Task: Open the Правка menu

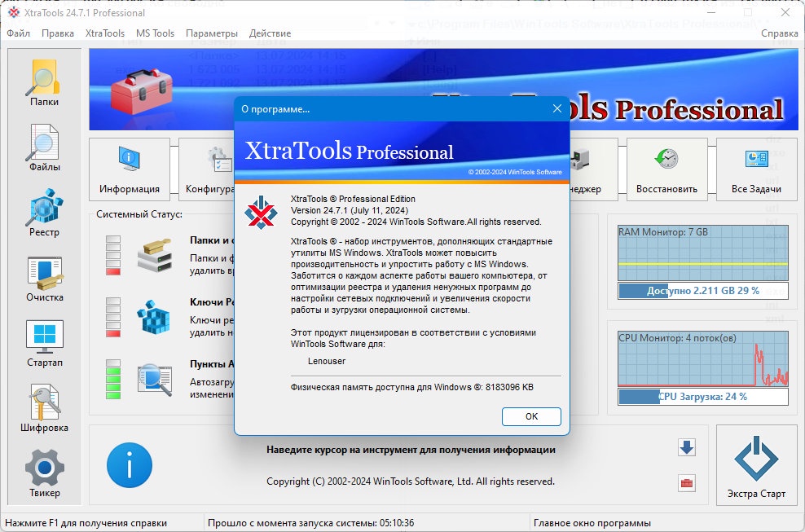Action: click(x=58, y=33)
